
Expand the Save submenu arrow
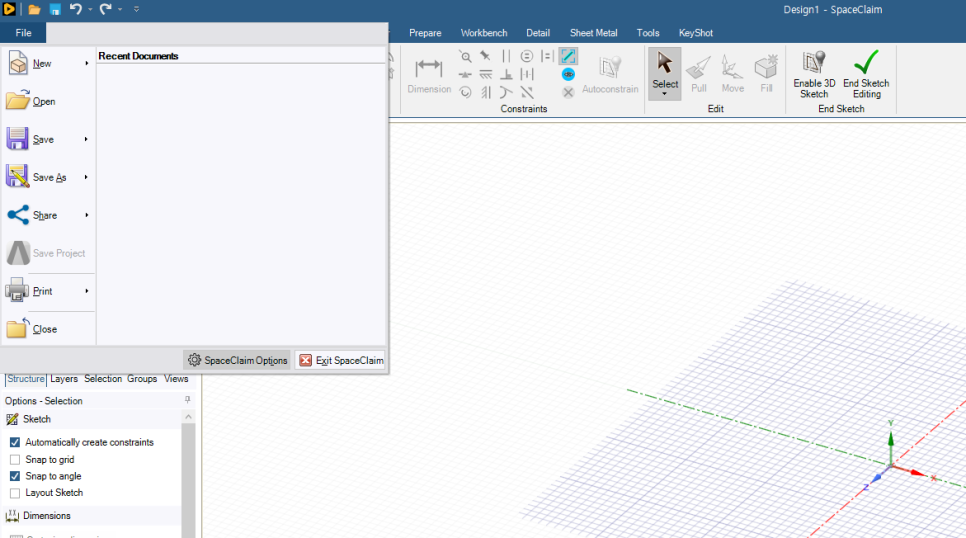tap(87, 139)
